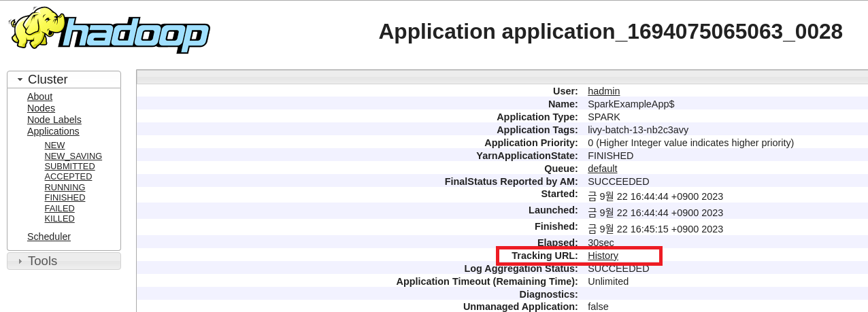Click the Diagnostics label
This screenshot has width=868, height=312.
[548, 294]
